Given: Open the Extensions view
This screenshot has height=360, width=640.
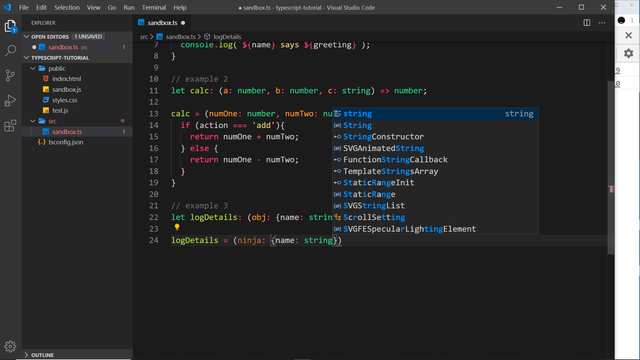Looking at the screenshot, I should [10, 125].
